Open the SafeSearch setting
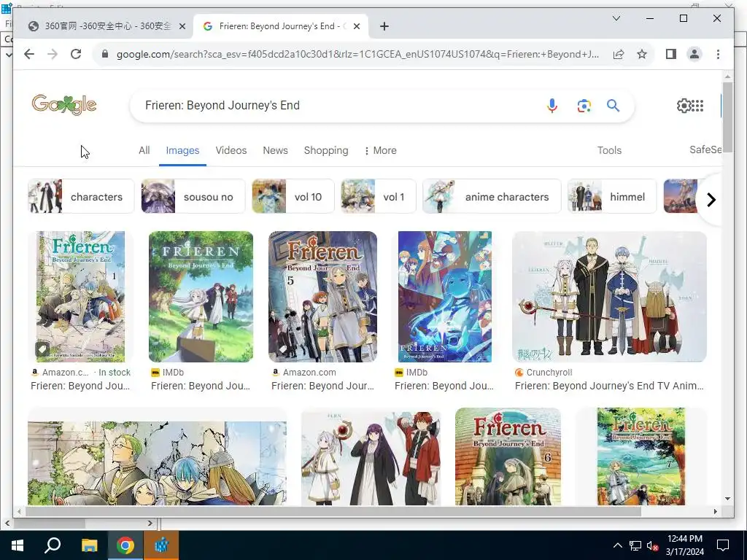This screenshot has width=747, height=560. [x=705, y=149]
